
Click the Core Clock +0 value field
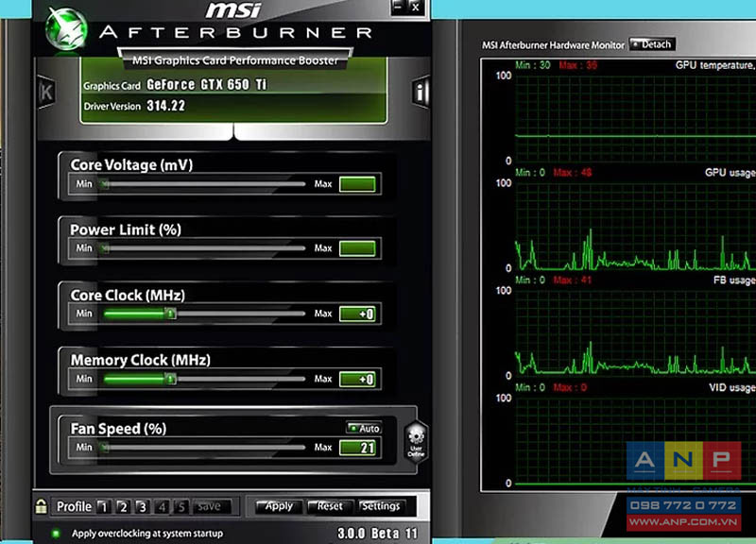(x=357, y=314)
